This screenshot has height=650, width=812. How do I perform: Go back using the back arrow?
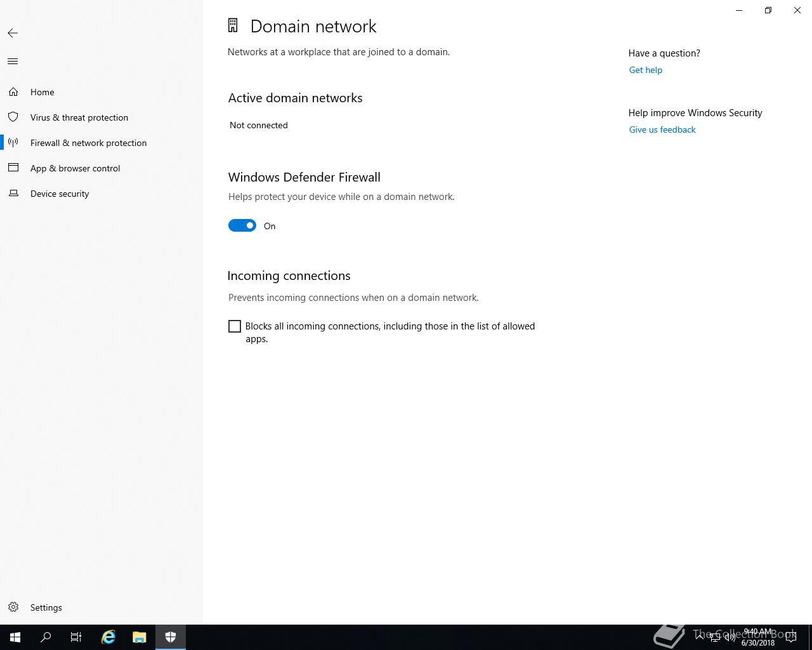pos(13,33)
